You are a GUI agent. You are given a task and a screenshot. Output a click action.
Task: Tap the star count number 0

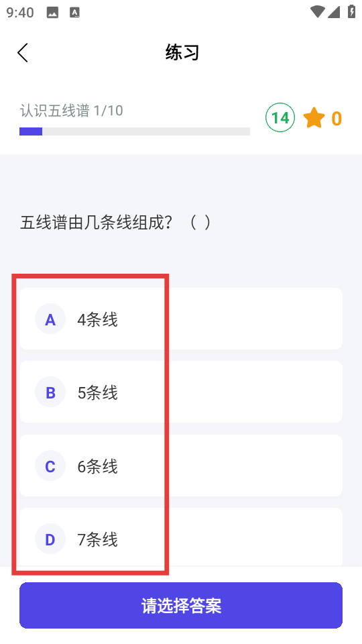pyautogui.click(x=337, y=119)
